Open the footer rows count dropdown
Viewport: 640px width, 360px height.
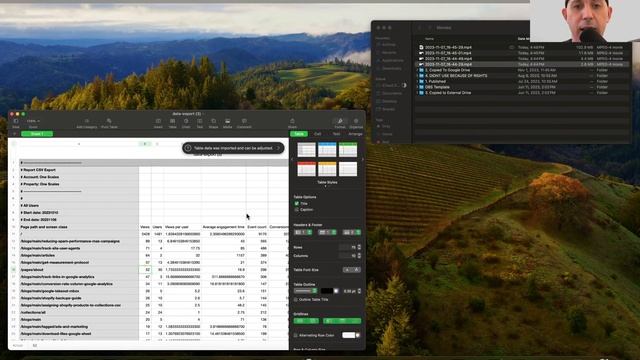(352, 232)
